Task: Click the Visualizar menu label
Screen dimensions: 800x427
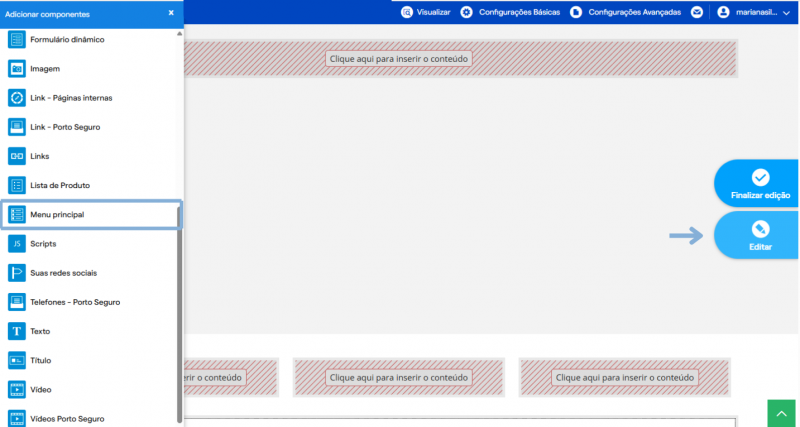Action: click(434, 12)
